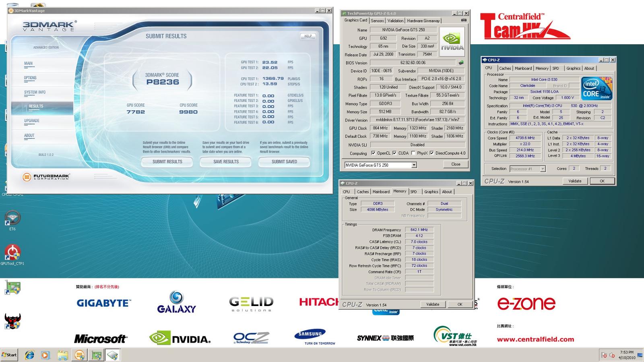The height and width of the screenshot is (362, 644).
Task: Open About tab in CPU-Z memory window
Action: click(447, 192)
